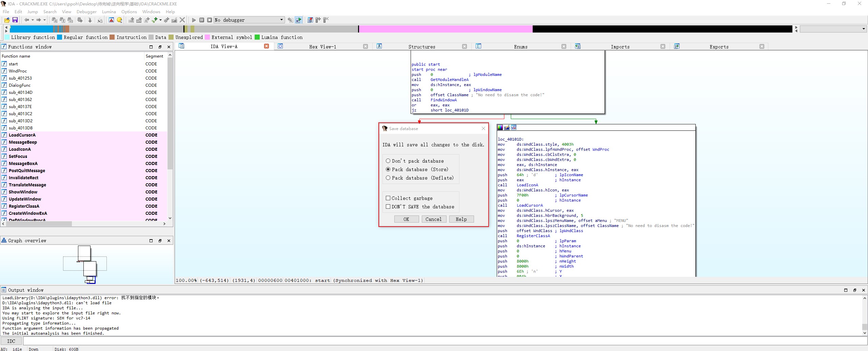Click the Jump back arrow icon
The image size is (868, 351).
(26, 20)
